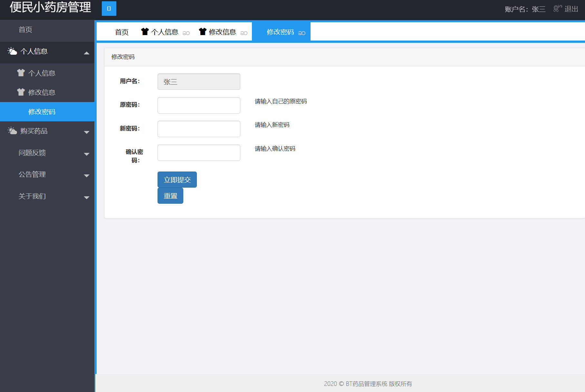Click the t-shirt icon beside sidebar 个人信息 item

21,73
